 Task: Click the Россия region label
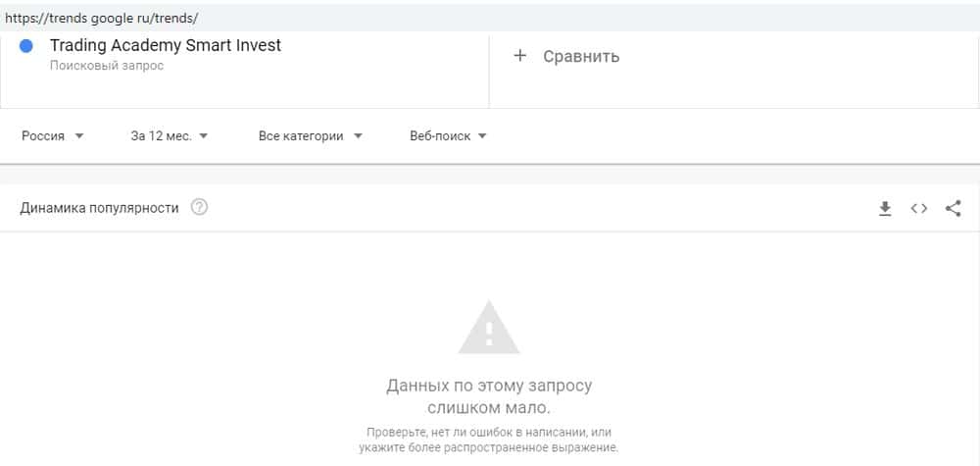tap(43, 136)
